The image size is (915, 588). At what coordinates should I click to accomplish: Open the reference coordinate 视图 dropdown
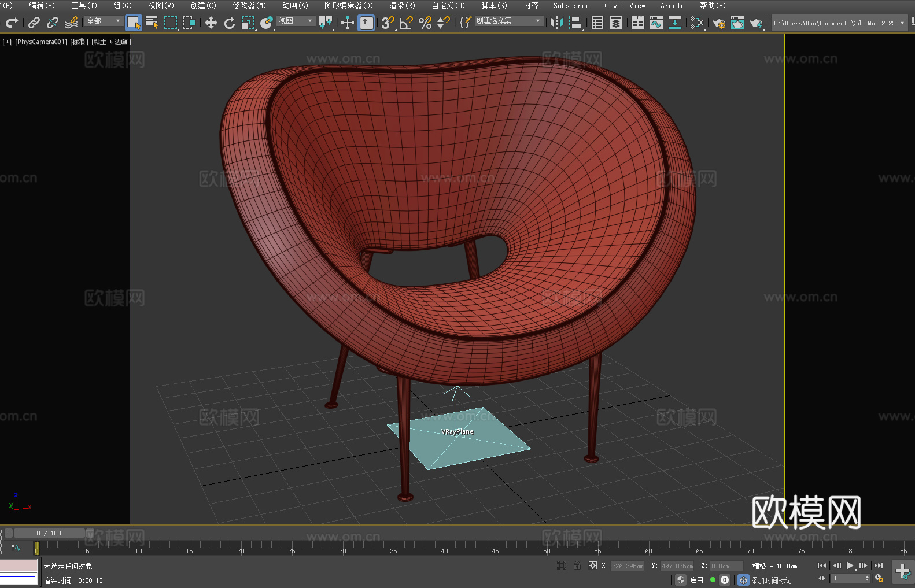point(296,21)
